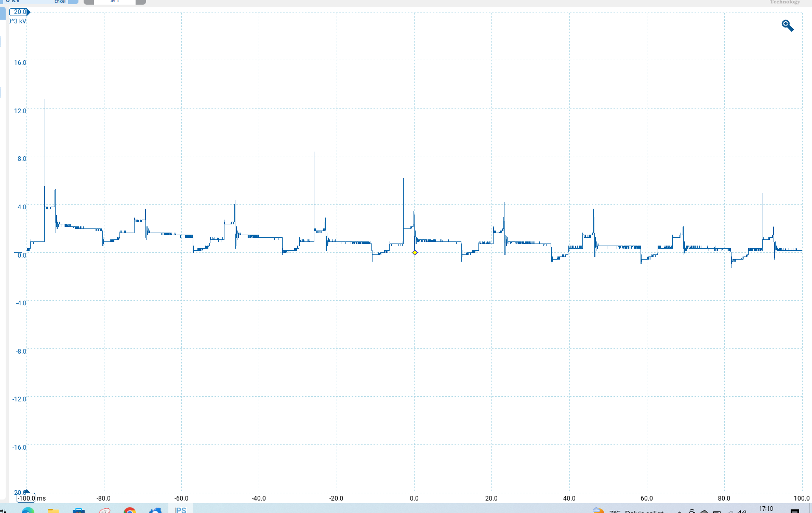Click the 4.0 label on voltage axis
812x513 pixels.
point(22,207)
